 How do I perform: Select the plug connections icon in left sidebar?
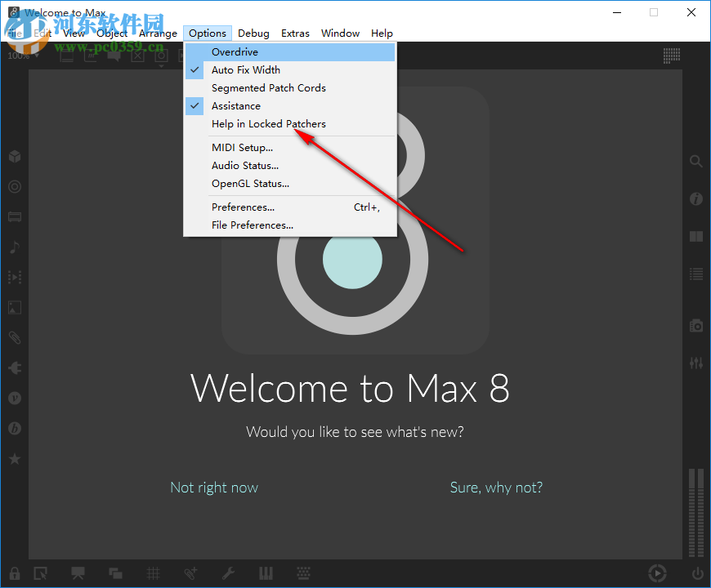coord(15,367)
